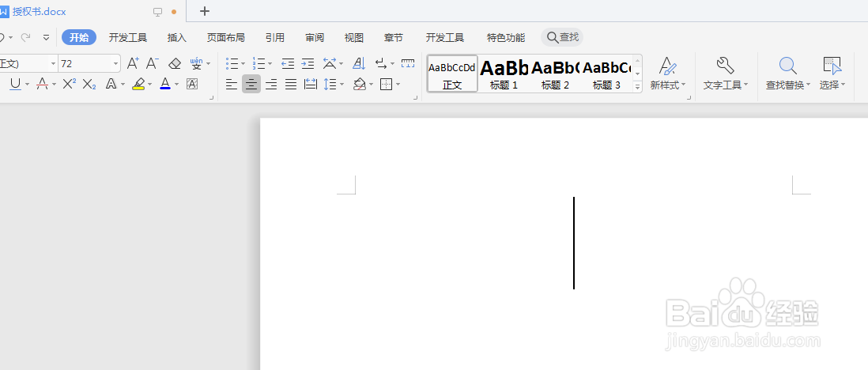Open bullet list style dropdown arrow
The height and width of the screenshot is (370, 868).
243,64
